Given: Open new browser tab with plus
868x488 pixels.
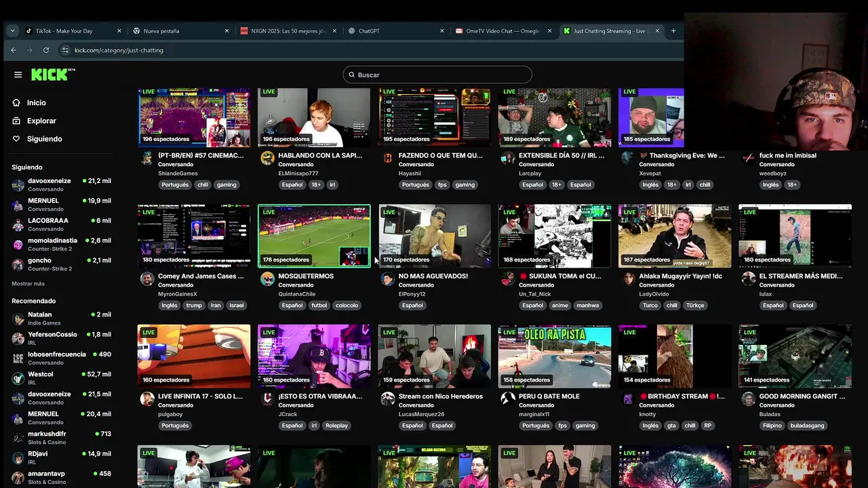Looking at the screenshot, I should click(673, 30).
